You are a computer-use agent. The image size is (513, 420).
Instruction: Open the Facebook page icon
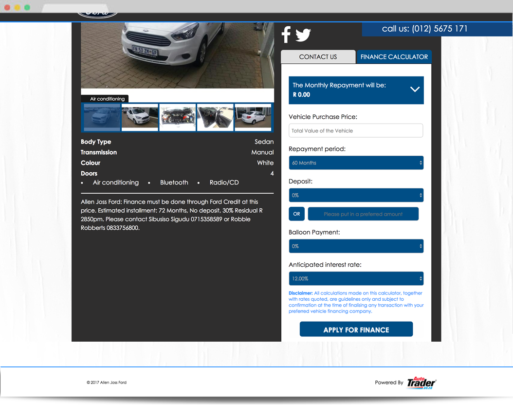pos(286,35)
